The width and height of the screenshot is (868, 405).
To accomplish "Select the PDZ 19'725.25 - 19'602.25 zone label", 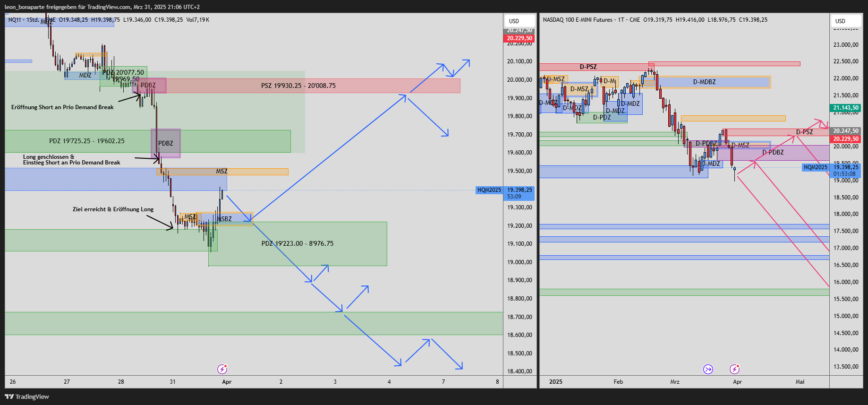I will tap(87, 141).
